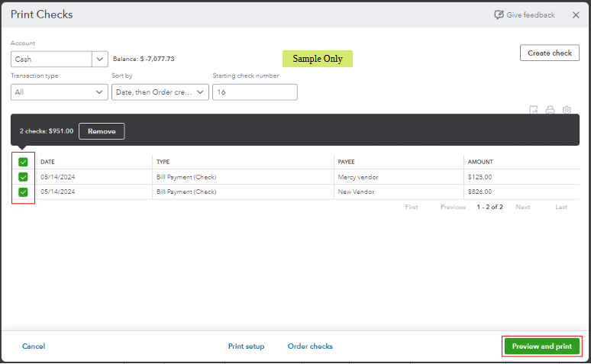Viewport: 591px width, 364px height.
Task: Open the Order checks link
Action: (310, 346)
